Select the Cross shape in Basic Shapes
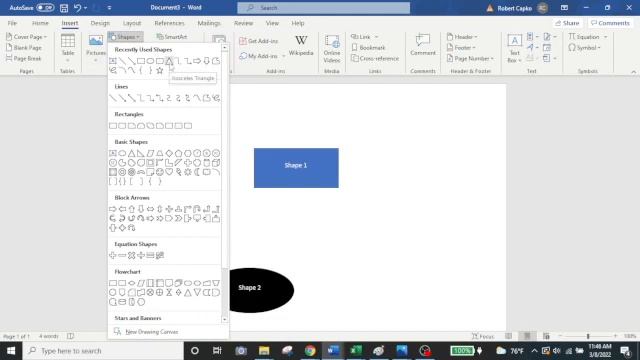 tap(188, 163)
